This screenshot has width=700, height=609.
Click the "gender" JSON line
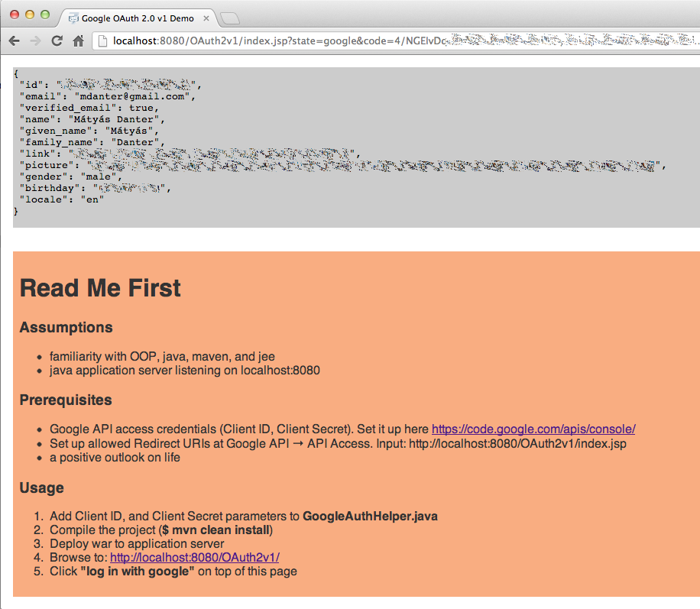pos(70,177)
